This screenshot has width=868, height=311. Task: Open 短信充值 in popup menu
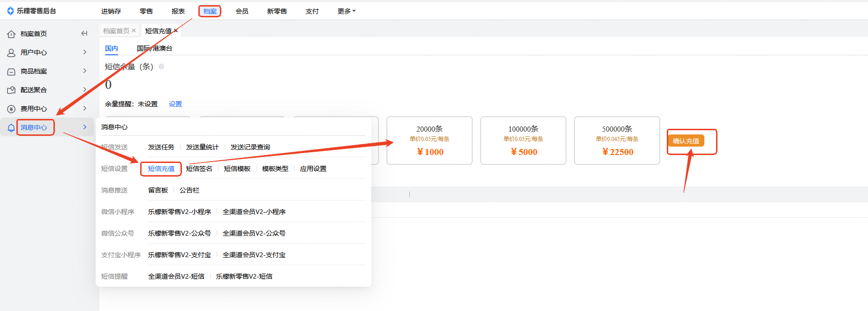pos(161,169)
